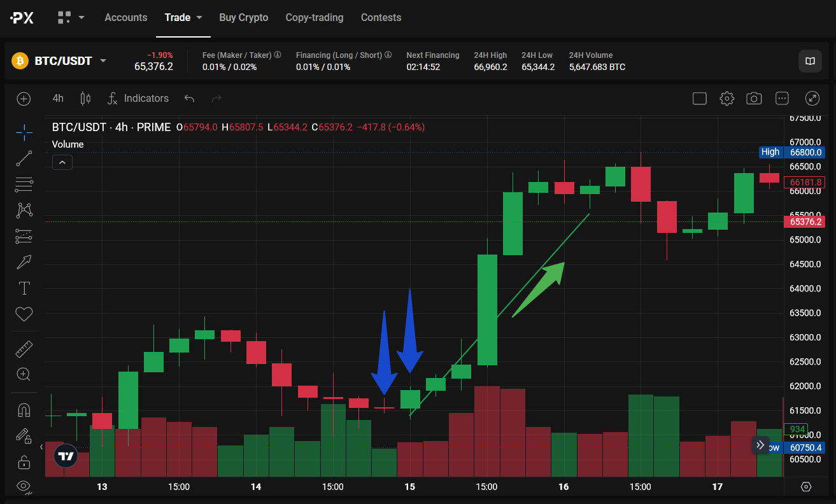Click the date label 13 on time axis
This screenshot has height=504, width=836.
102,487
